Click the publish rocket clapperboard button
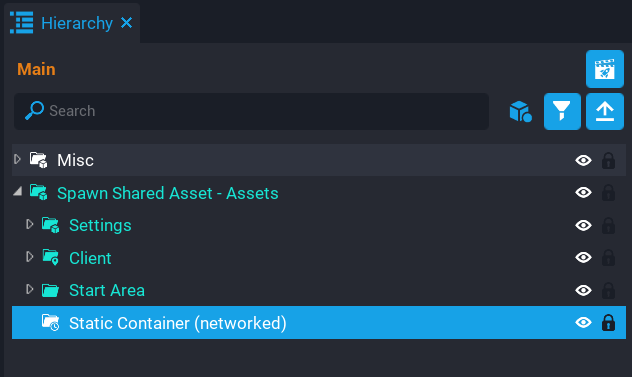The width and height of the screenshot is (632, 377). coord(605,69)
